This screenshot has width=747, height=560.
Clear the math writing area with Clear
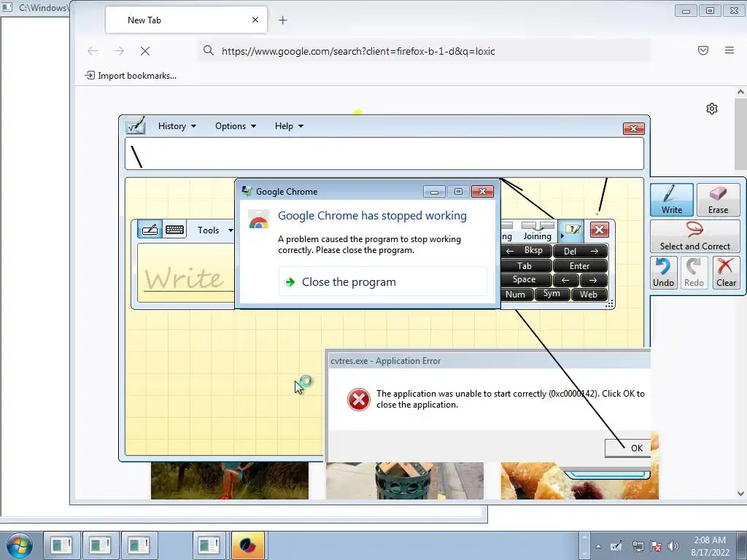(x=726, y=273)
